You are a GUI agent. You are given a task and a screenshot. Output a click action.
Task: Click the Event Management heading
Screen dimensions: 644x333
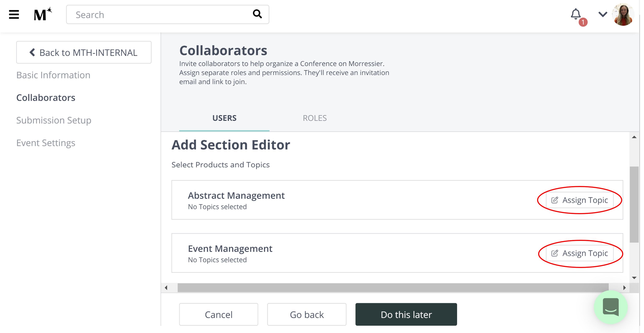[230, 248]
